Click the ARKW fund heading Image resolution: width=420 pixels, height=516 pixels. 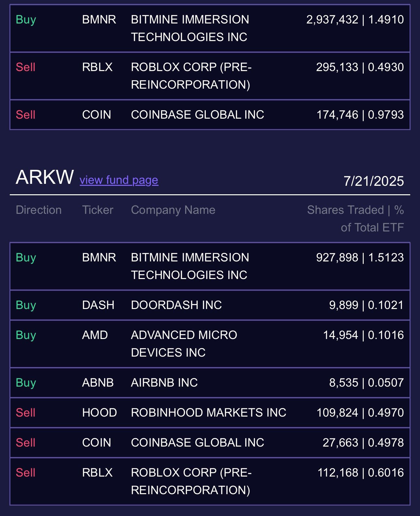[x=45, y=177]
